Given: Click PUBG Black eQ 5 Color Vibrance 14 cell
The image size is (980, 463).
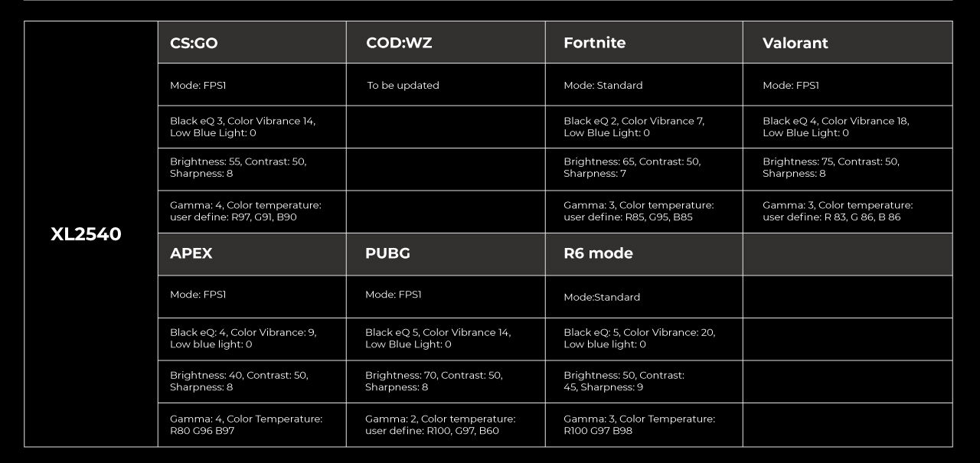Looking at the screenshot, I should (446, 339).
